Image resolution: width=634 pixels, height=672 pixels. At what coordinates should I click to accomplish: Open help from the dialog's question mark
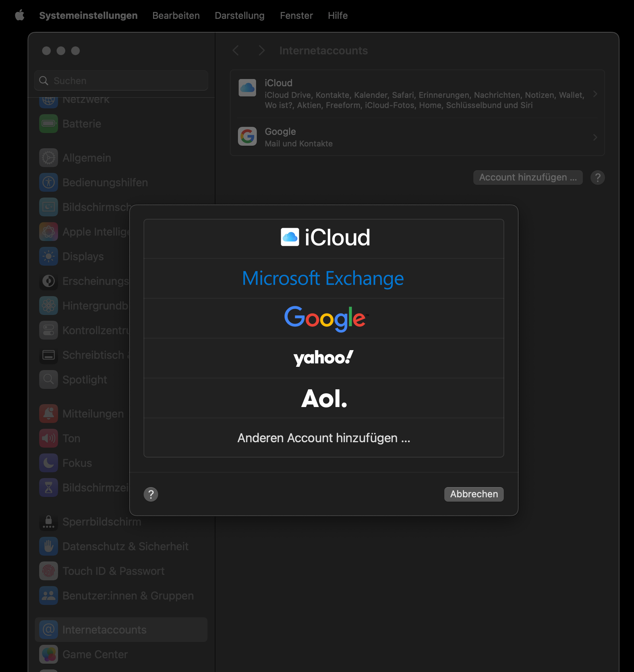tap(151, 494)
